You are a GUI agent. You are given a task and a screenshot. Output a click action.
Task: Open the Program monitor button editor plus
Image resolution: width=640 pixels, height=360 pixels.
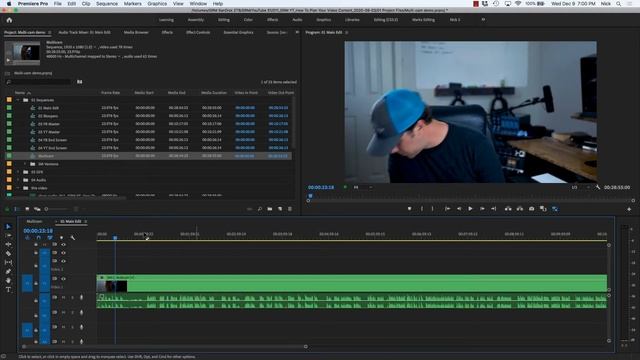click(x=629, y=209)
